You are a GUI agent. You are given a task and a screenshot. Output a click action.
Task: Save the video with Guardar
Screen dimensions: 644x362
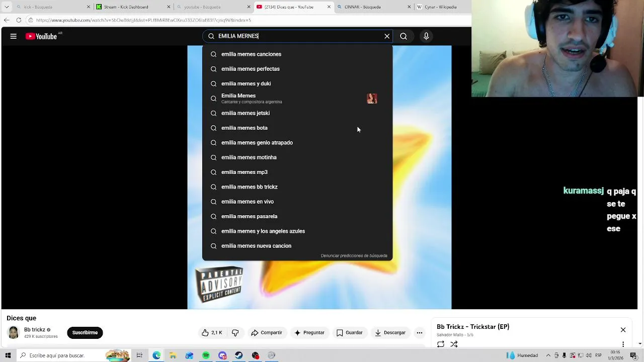click(349, 332)
